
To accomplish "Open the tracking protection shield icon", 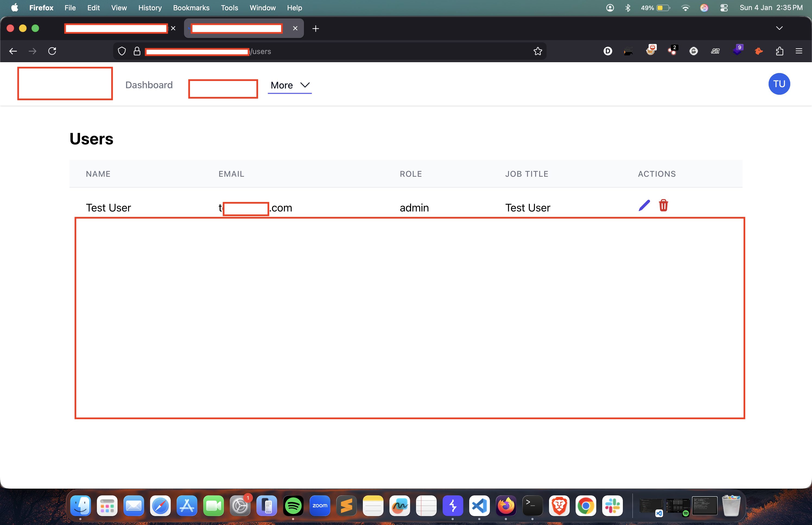I will pos(122,51).
